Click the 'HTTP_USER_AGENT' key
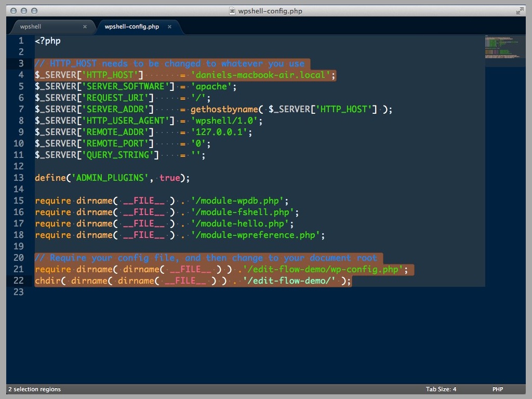This screenshot has height=399, width=532. [x=126, y=121]
